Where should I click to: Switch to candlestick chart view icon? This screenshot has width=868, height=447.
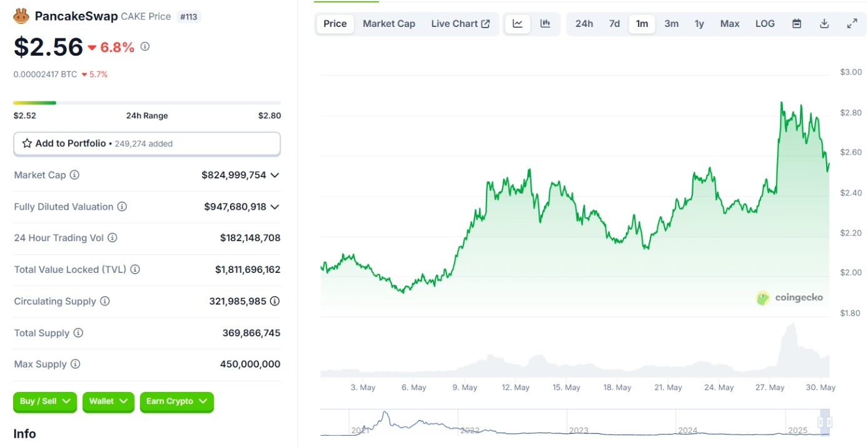click(545, 24)
